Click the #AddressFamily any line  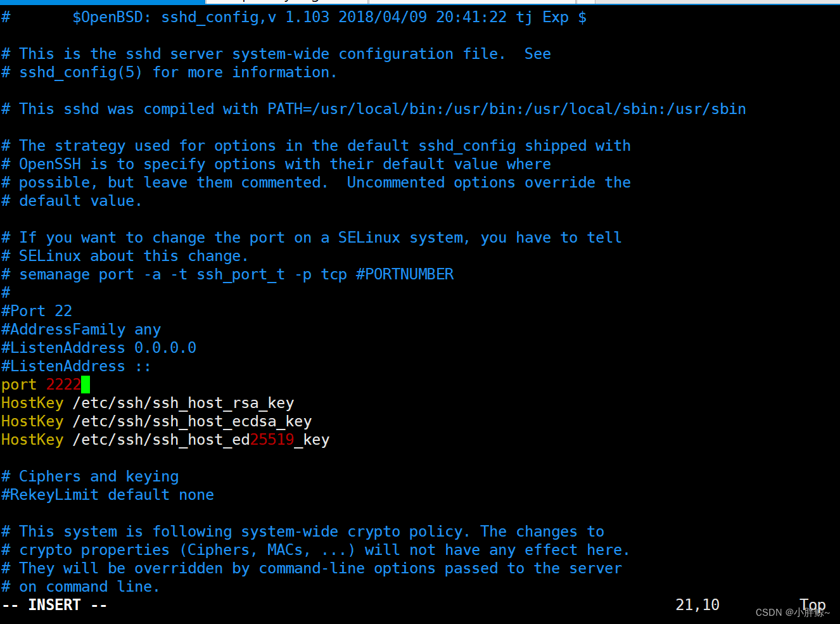point(81,329)
